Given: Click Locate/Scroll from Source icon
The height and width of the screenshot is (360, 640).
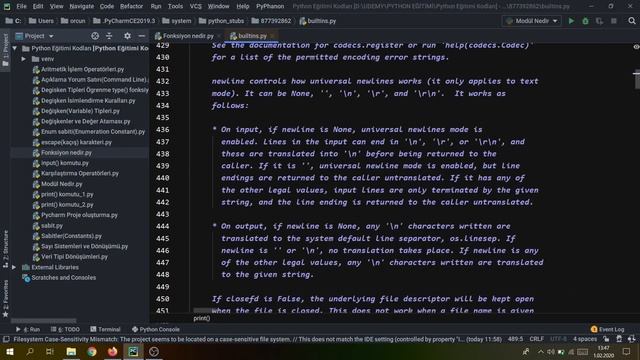Looking at the screenshot, I should click(x=95, y=36).
